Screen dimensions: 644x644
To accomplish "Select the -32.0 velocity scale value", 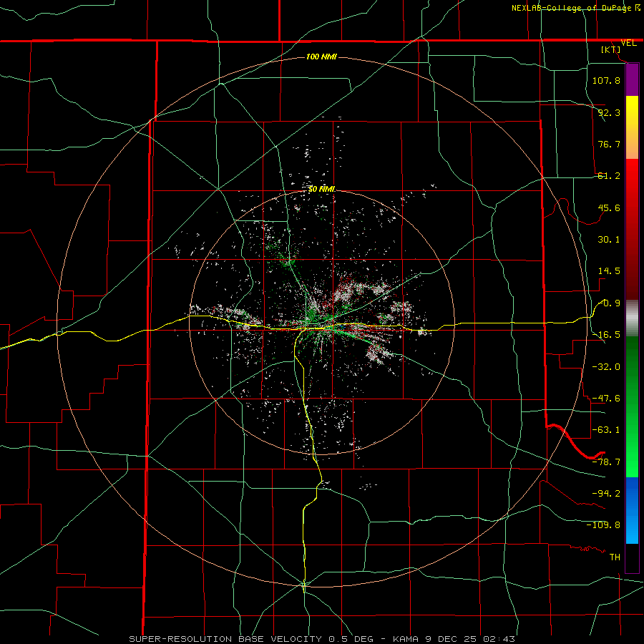I will tap(606, 367).
